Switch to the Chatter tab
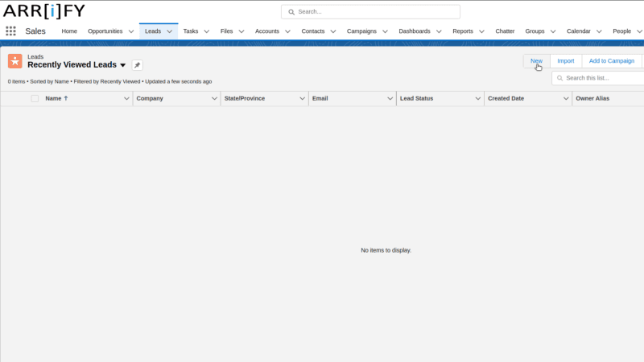This screenshot has width=644, height=362. point(505,31)
